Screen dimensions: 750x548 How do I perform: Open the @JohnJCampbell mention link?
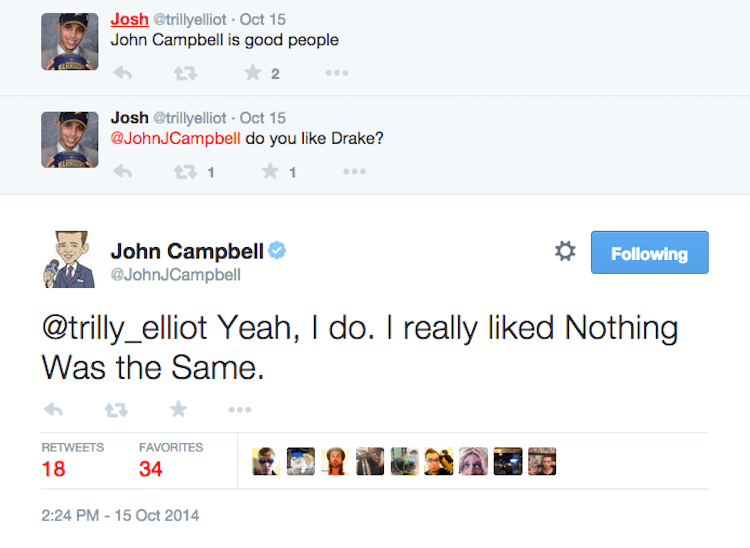tap(175, 139)
